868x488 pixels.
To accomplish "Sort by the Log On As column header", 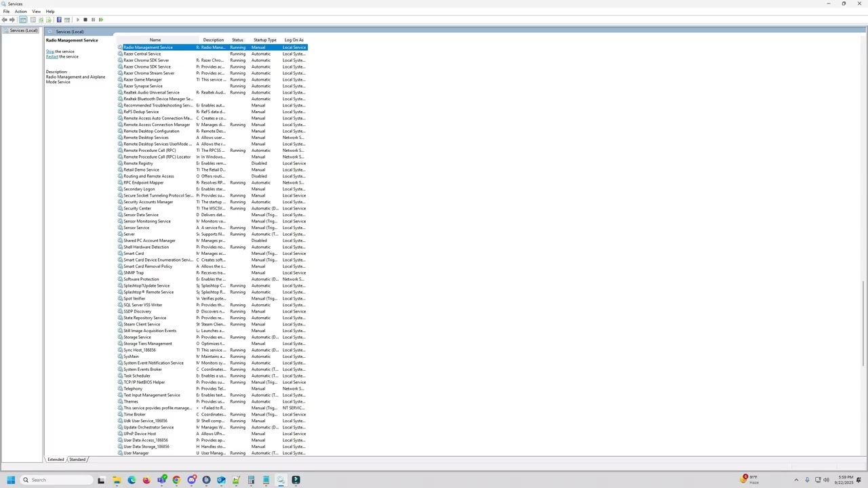I will tap(294, 40).
